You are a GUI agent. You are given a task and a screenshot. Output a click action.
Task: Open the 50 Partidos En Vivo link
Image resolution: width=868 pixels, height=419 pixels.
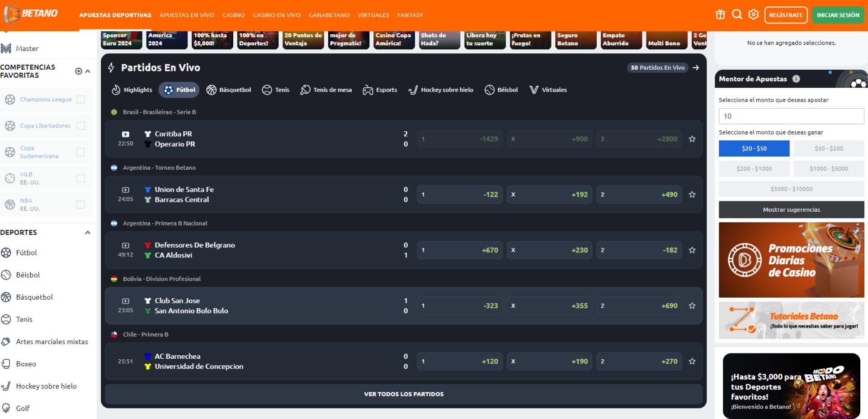click(658, 67)
